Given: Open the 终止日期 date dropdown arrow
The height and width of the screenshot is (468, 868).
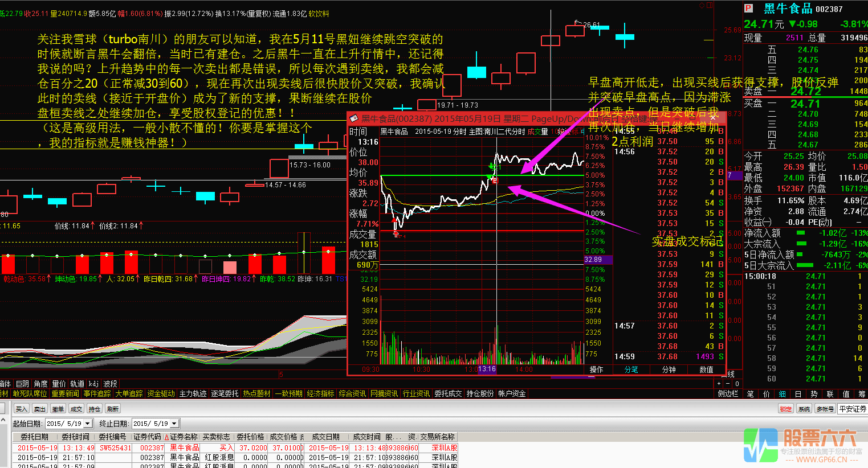Looking at the screenshot, I should 174,424.
